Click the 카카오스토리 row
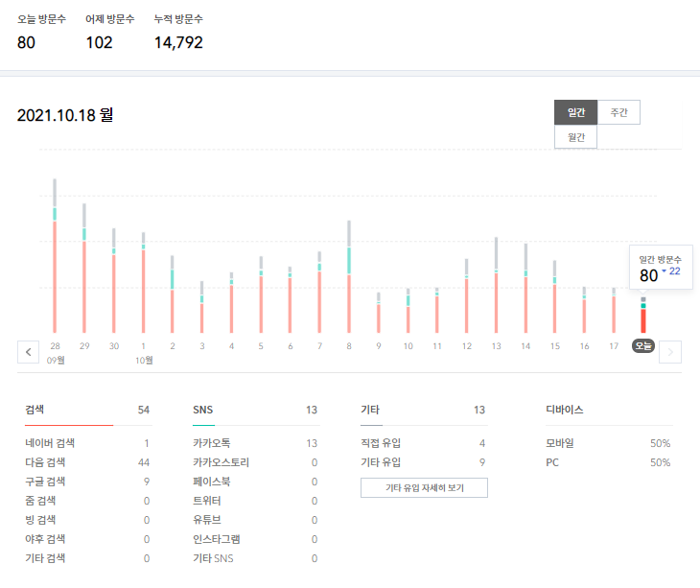The height and width of the screenshot is (588, 700). pos(256,462)
